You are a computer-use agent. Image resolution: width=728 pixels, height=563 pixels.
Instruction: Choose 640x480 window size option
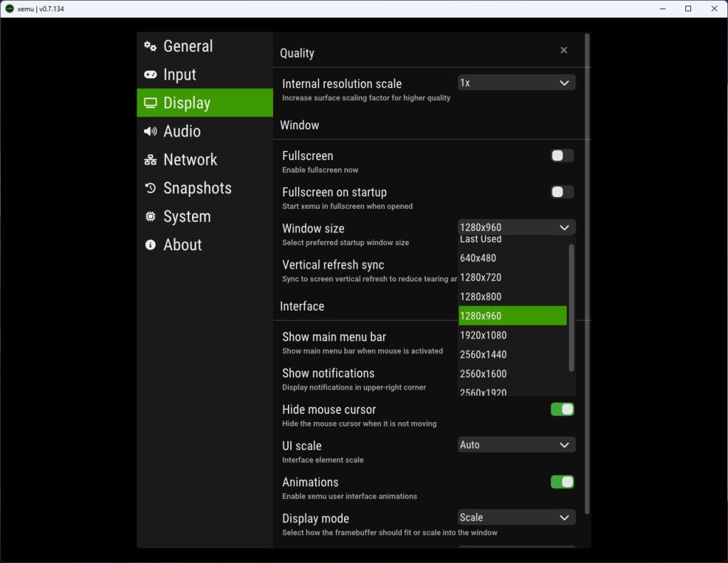(x=512, y=258)
